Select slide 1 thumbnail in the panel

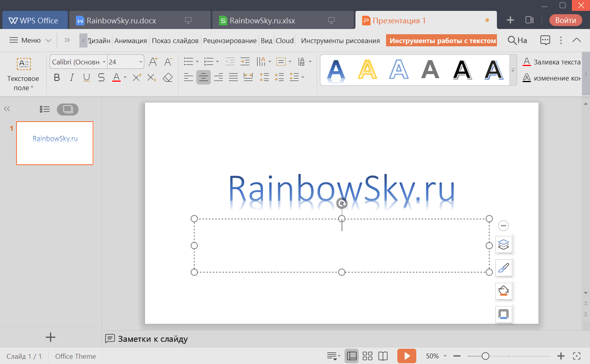55,143
